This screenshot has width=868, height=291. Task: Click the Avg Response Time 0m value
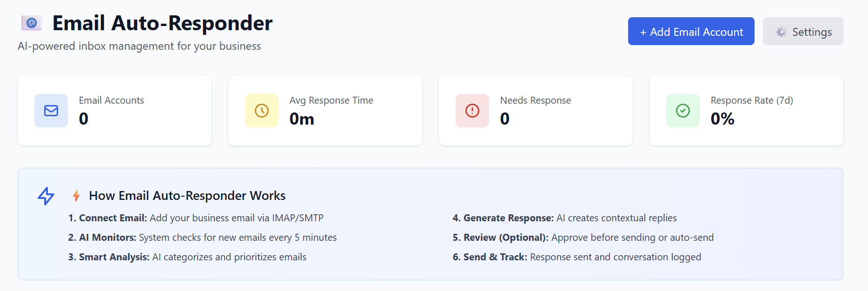click(302, 119)
